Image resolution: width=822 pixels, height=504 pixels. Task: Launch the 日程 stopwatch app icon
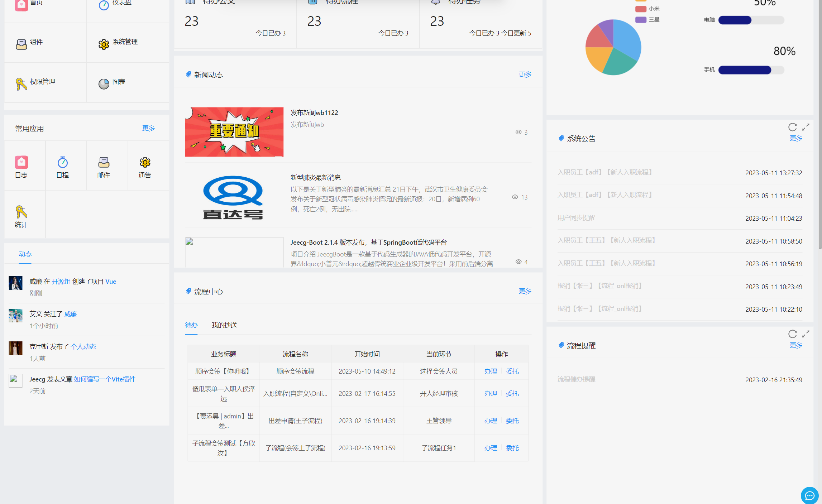[62, 162]
